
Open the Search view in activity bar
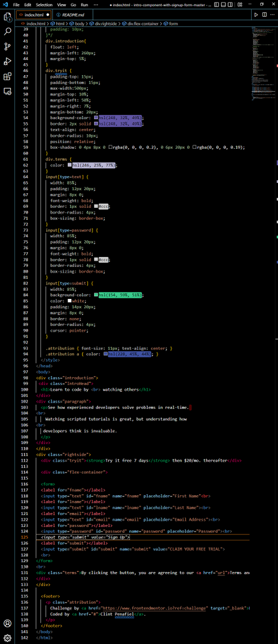point(8,32)
